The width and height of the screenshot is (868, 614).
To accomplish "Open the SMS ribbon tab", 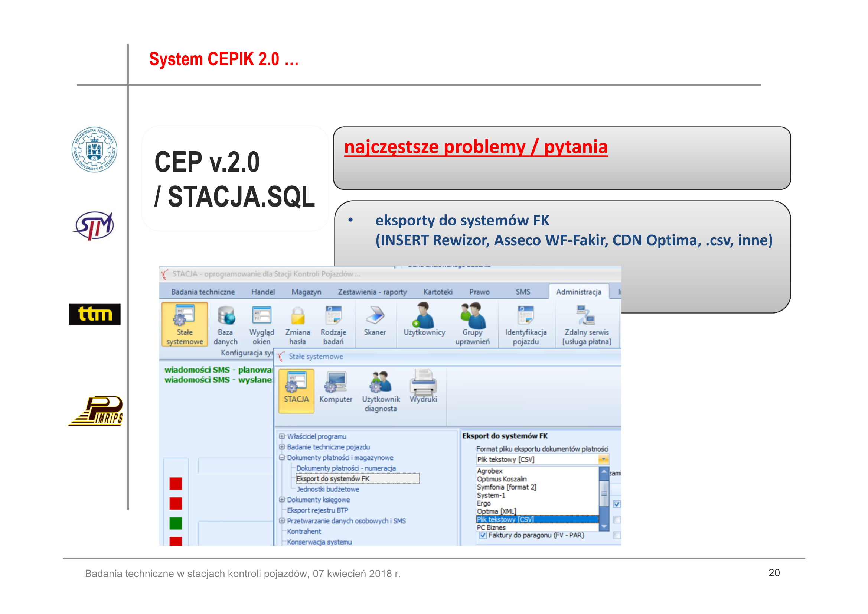I will [x=523, y=292].
